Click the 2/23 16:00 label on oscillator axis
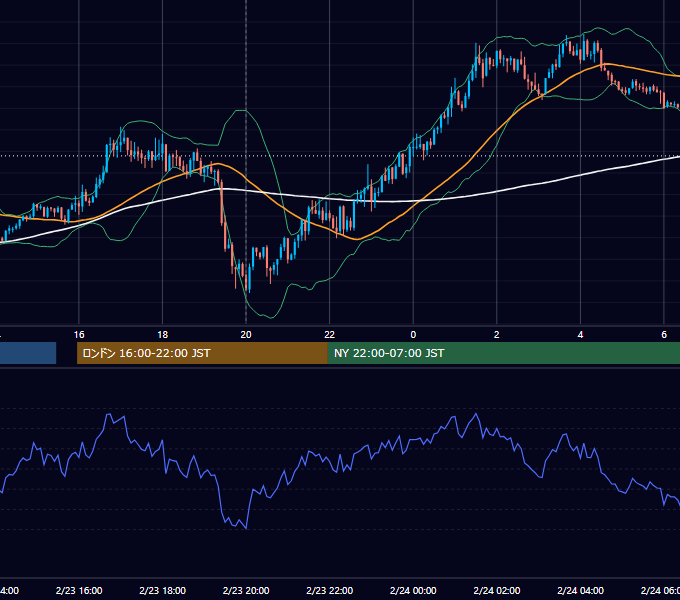 (x=79, y=590)
